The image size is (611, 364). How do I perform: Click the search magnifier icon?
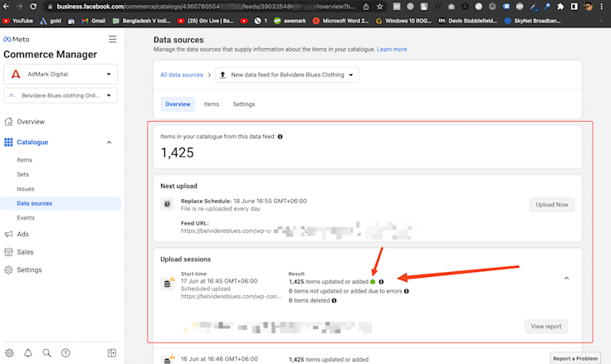pyautogui.click(x=46, y=352)
